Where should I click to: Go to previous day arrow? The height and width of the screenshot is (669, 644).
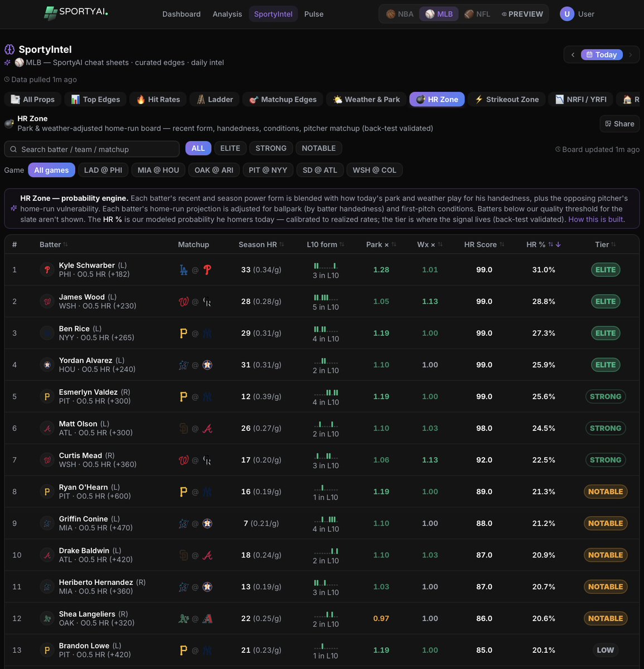(573, 55)
